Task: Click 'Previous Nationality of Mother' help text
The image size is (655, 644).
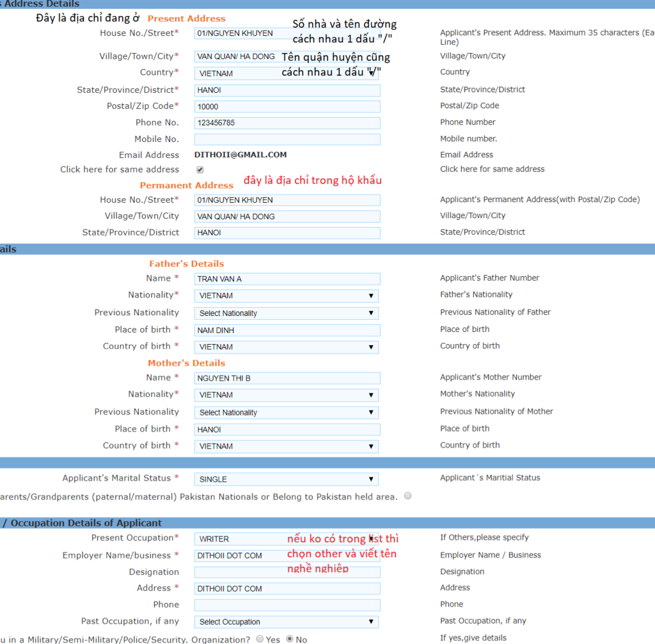Action: point(496,411)
